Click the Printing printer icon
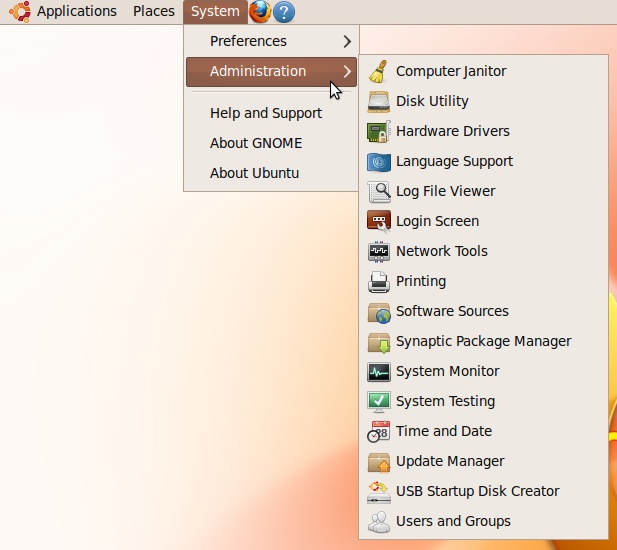 [379, 282]
